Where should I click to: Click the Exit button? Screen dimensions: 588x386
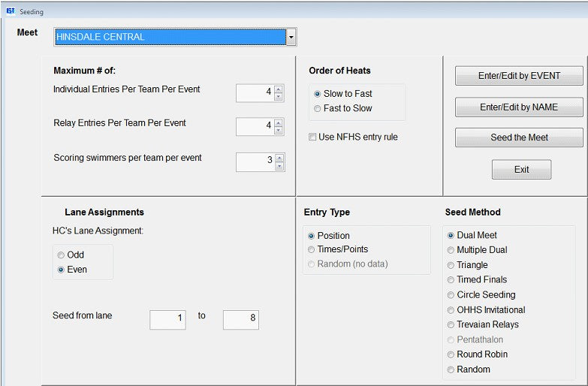click(x=521, y=170)
